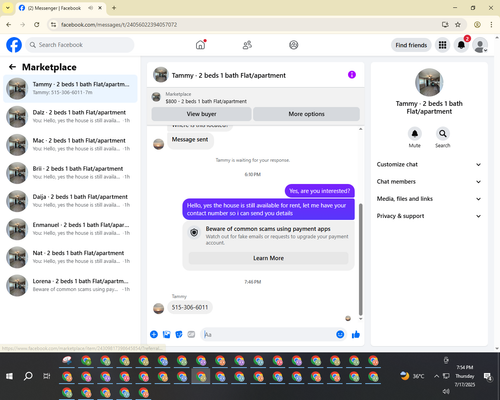
Task: Click the conversation header title Tammy
Action: (x=229, y=75)
